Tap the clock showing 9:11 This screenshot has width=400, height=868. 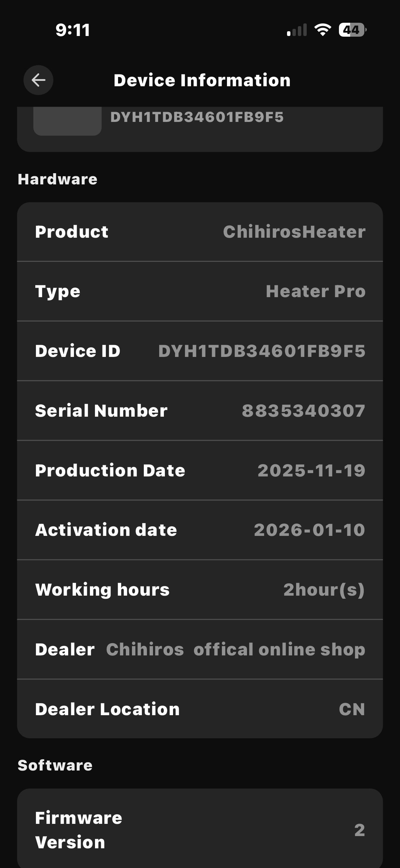point(73,30)
